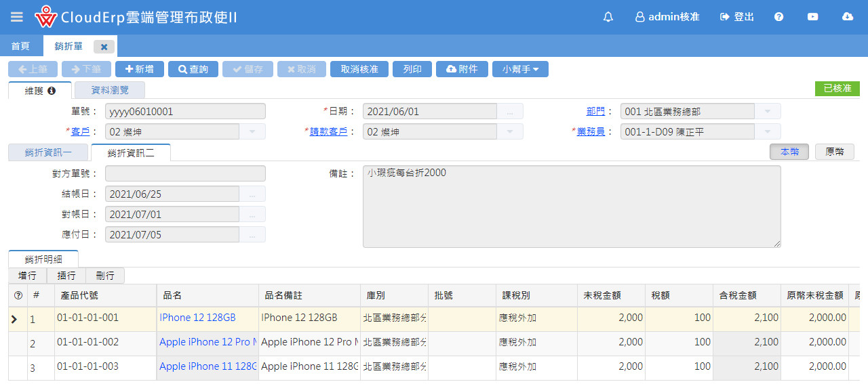Click the 新增 add button
The height and width of the screenshot is (384, 868).
point(140,69)
